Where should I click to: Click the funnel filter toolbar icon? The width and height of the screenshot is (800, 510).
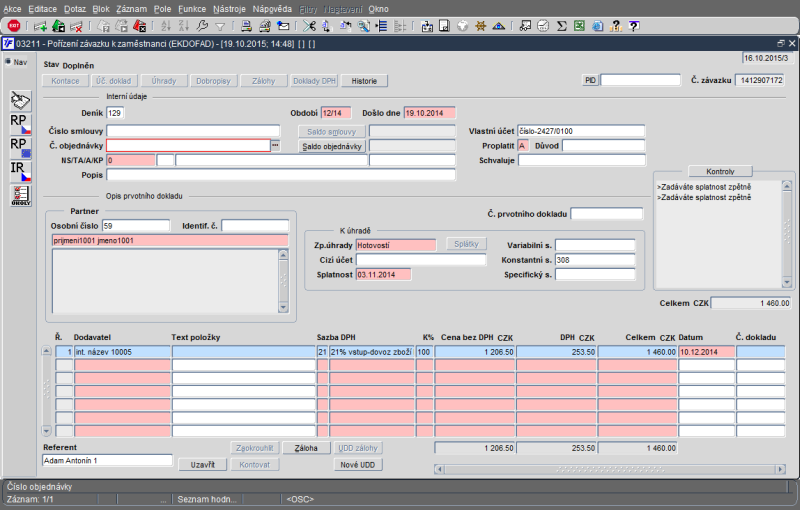pyautogui.click(x=220, y=25)
